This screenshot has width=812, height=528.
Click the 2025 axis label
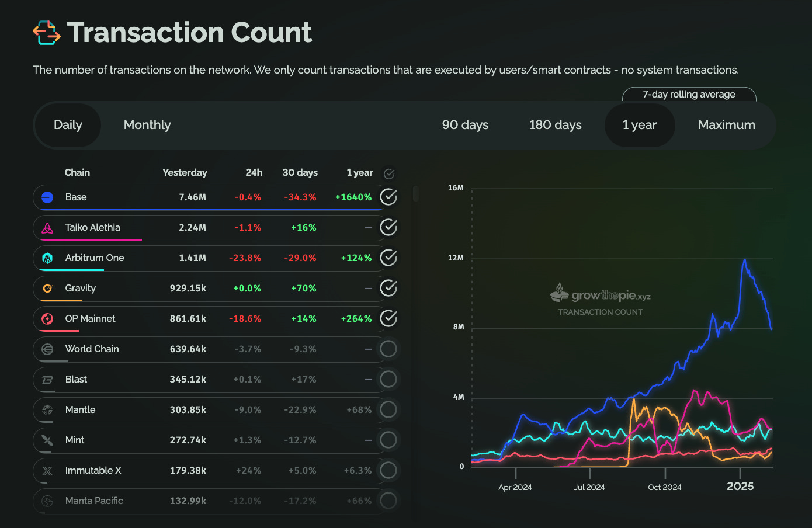point(740,487)
